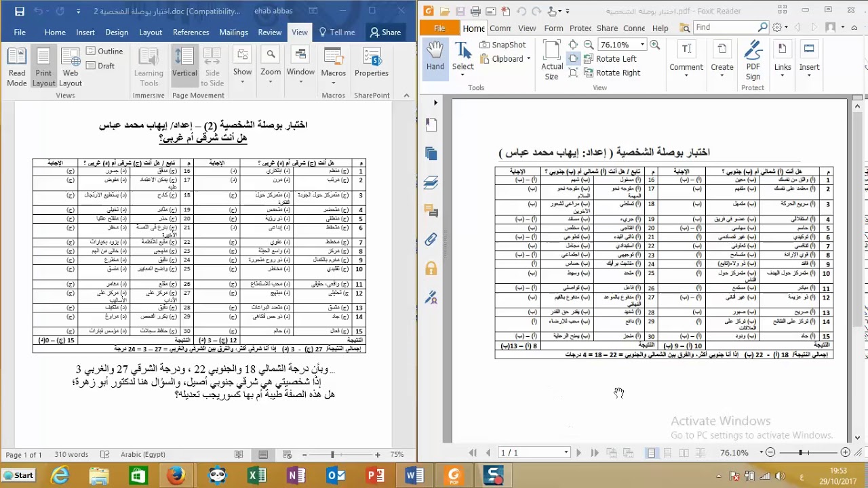
Task: Open the Help tab in Foxit
Action: pyautogui.click(x=660, y=28)
